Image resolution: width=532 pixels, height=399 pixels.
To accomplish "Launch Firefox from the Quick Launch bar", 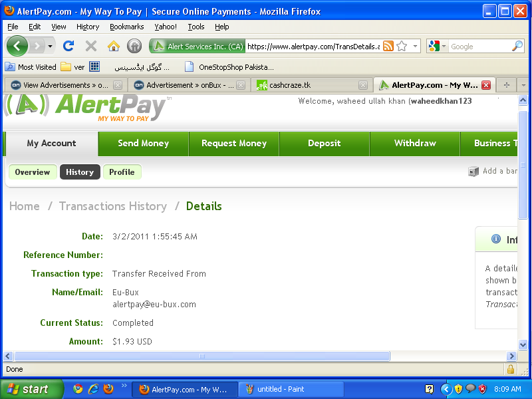I will tap(108, 389).
